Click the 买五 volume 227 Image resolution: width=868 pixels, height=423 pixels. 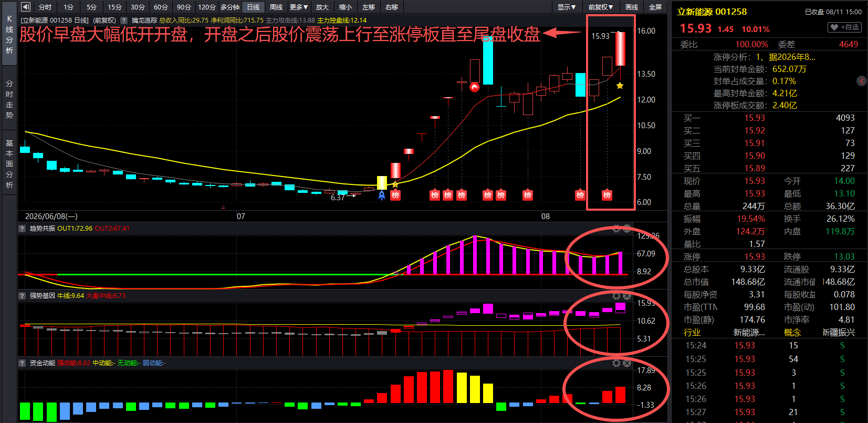(x=848, y=169)
